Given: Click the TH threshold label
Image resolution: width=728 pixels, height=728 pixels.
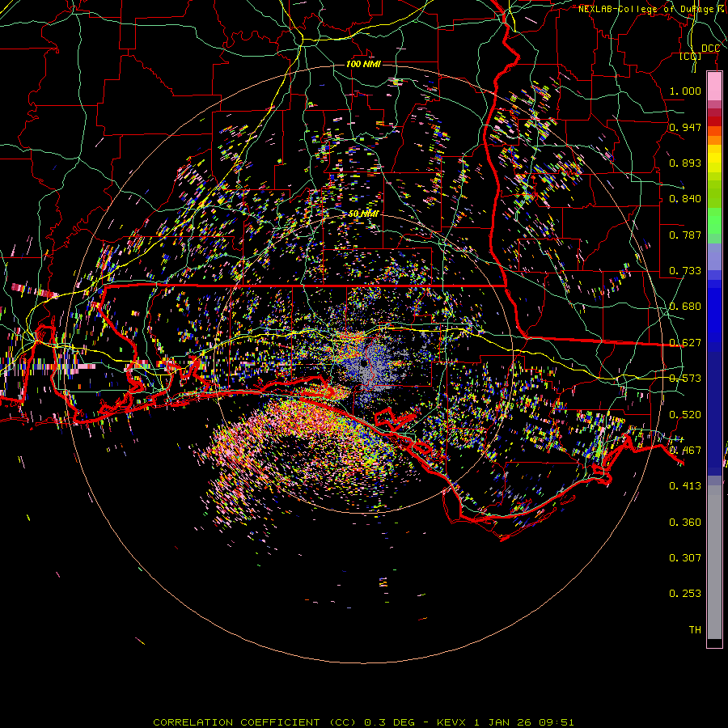Looking at the screenshot, I should (695, 630).
